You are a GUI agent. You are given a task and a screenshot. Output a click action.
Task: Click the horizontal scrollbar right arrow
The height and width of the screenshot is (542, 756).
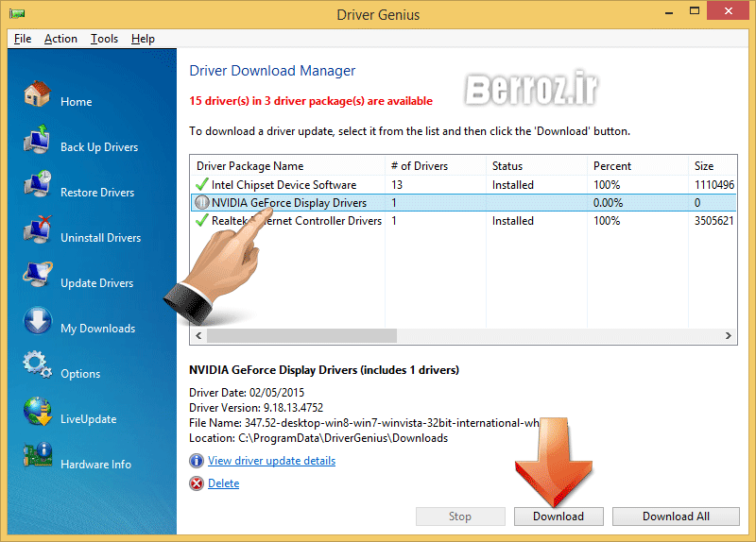[x=730, y=336]
